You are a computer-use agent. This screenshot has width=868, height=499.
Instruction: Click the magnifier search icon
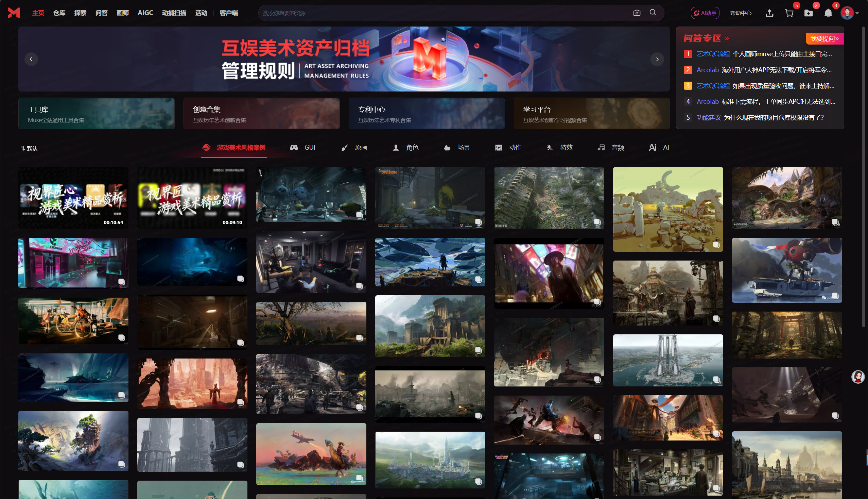coord(653,13)
